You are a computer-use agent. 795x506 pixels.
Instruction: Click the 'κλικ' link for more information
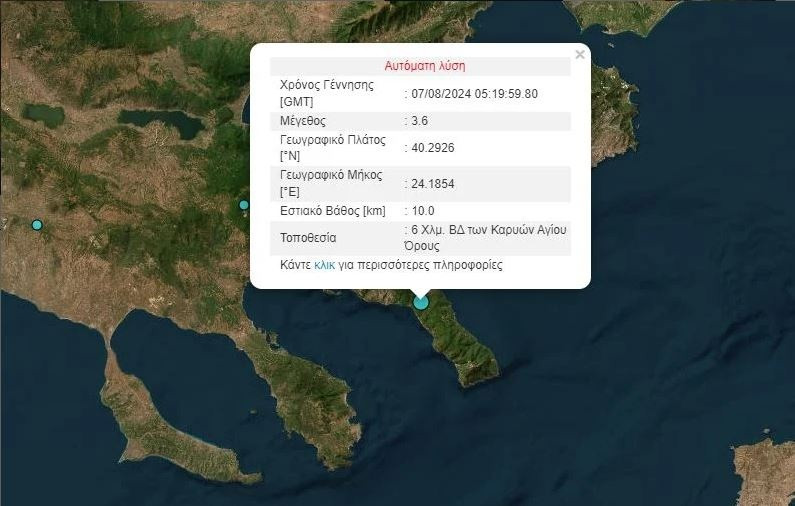pos(324,265)
